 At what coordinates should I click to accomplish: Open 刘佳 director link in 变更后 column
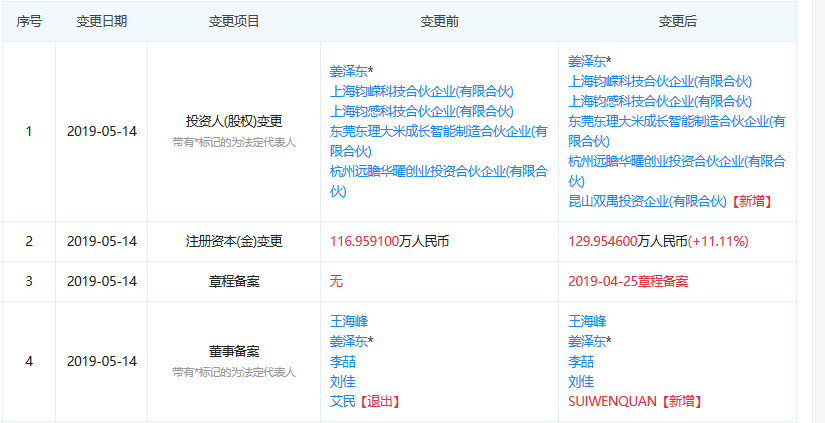tap(581, 382)
